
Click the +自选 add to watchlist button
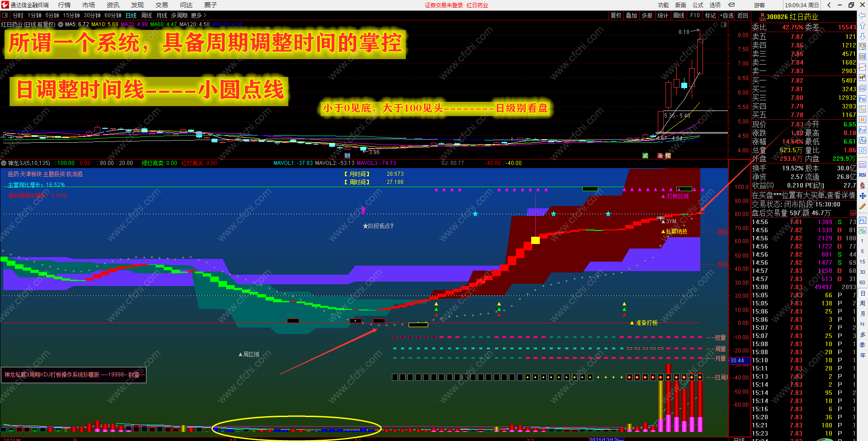727,15
